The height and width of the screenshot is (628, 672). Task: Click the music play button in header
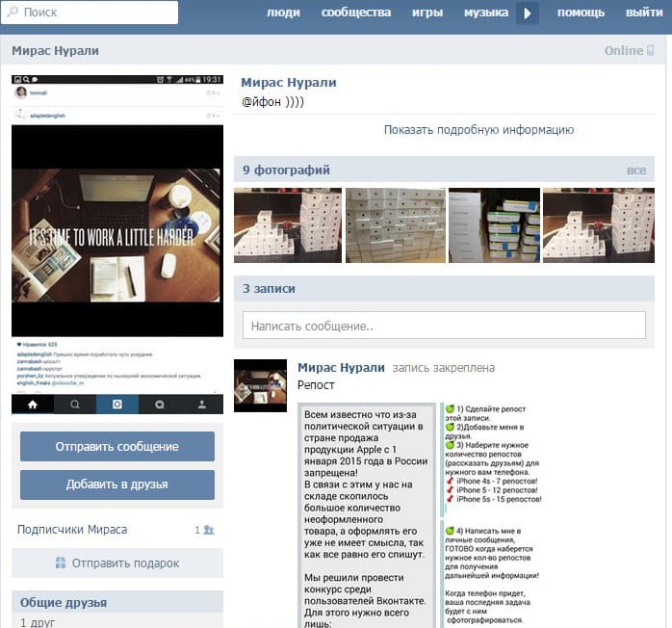click(x=528, y=13)
